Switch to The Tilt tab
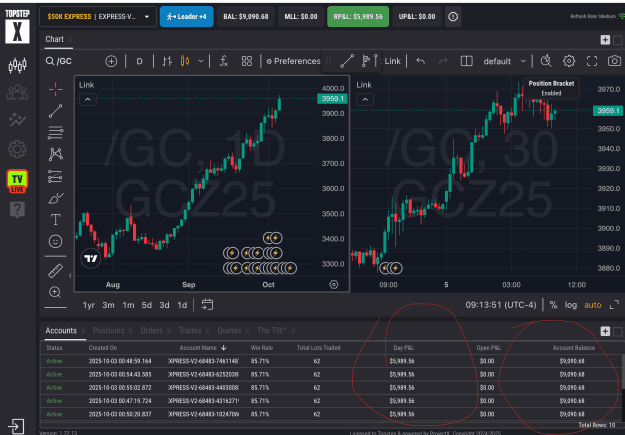This screenshot has width=625, height=435. tap(272, 331)
